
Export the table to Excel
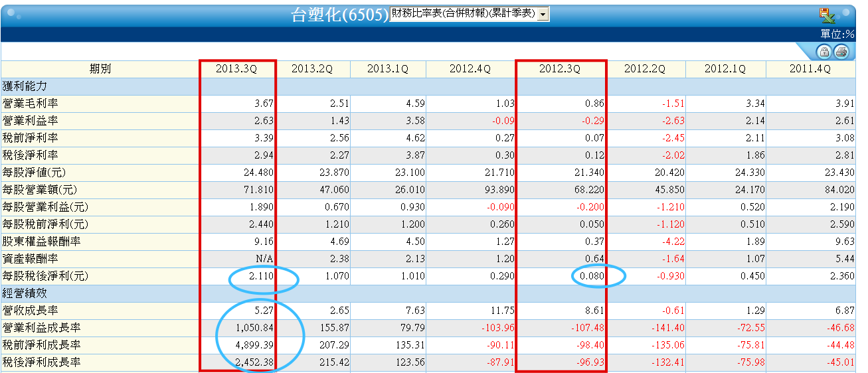(827, 16)
